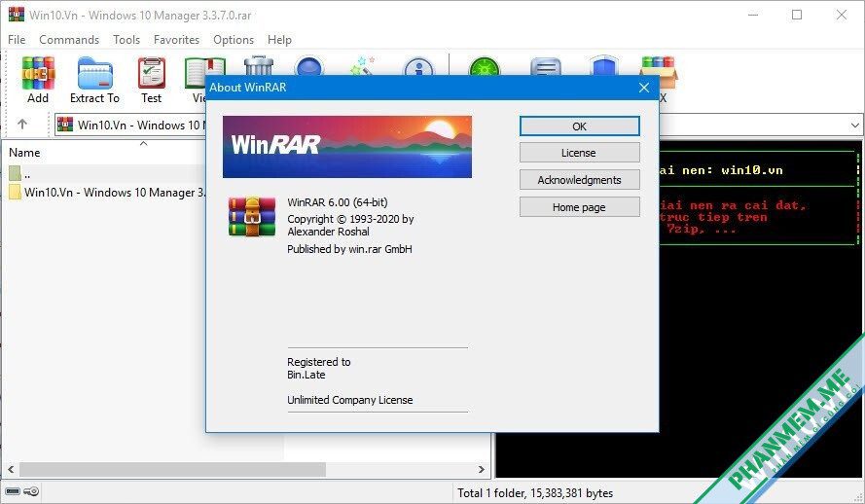The width and height of the screenshot is (865, 504).
Task: Click the Protect shield toolbar icon
Action: 604,65
